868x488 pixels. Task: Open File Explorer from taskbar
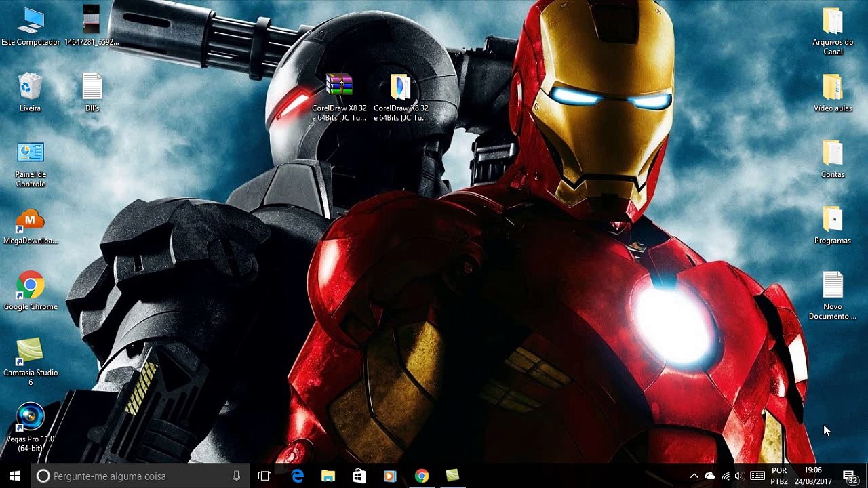(328, 476)
